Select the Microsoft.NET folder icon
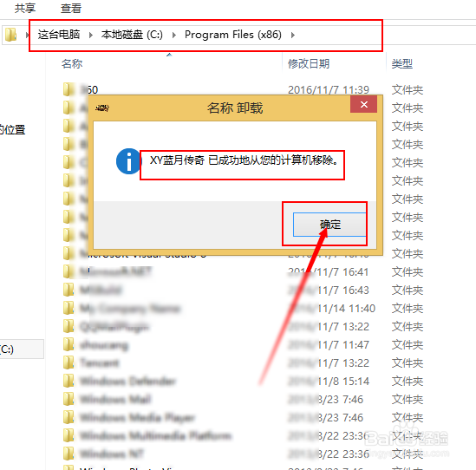Screen dimensions: 476x470 (68, 271)
